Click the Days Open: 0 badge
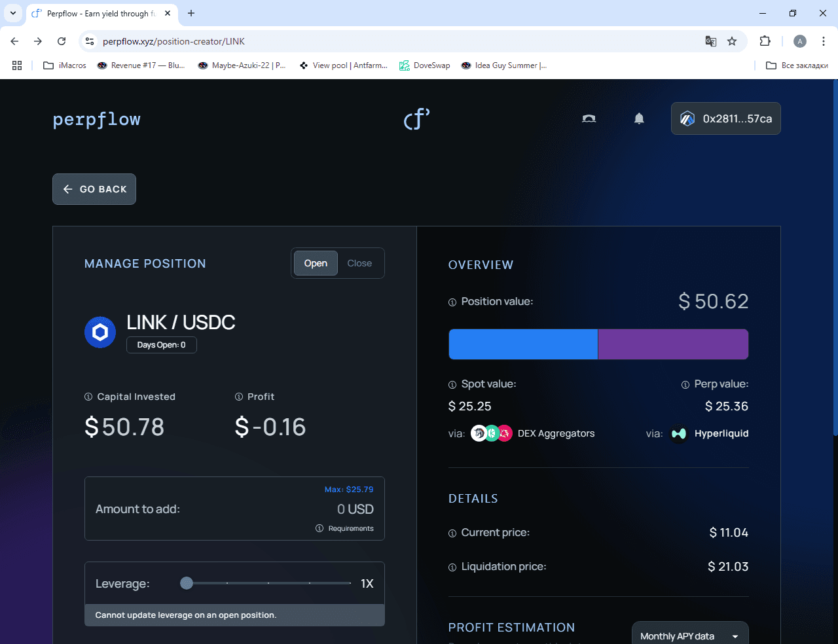This screenshot has height=644, width=838. pos(162,345)
